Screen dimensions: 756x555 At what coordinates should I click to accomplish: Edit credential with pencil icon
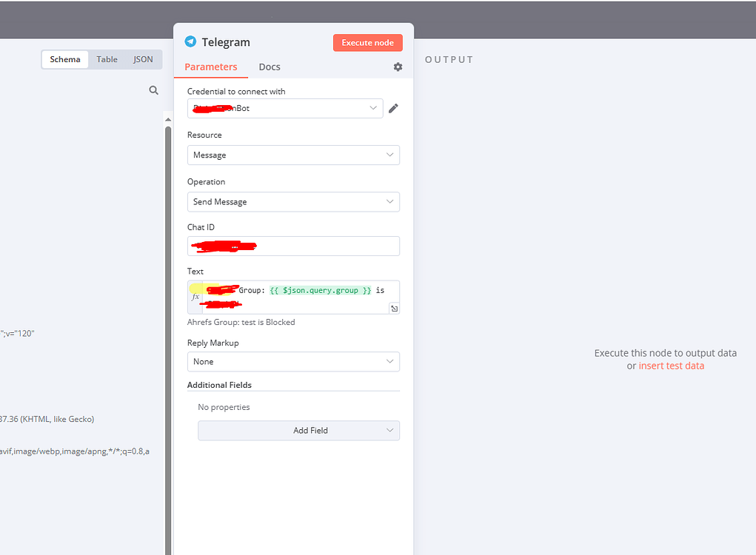click(393, 108)
